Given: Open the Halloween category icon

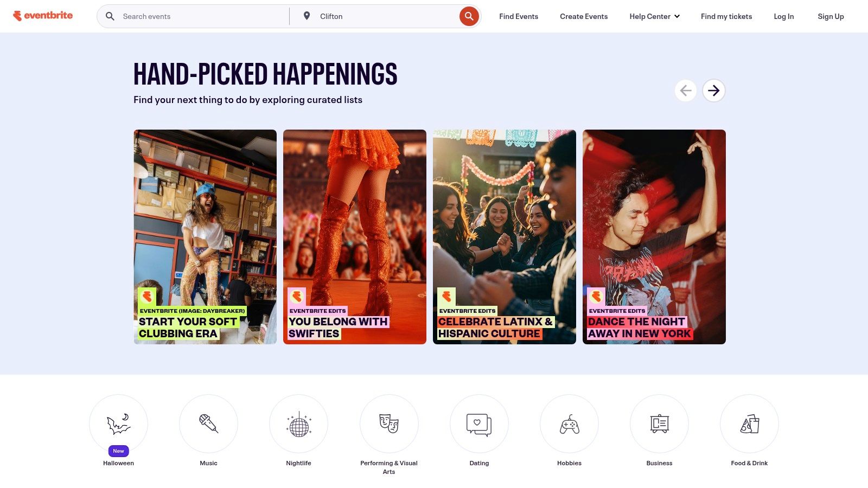Looking at the screenshot, I should [118, 423].
